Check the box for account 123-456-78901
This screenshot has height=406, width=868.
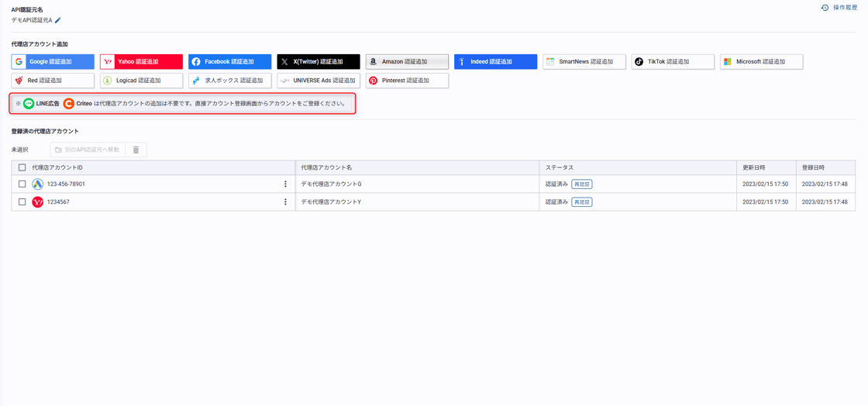pyautogui.click(x=22, y=184)
